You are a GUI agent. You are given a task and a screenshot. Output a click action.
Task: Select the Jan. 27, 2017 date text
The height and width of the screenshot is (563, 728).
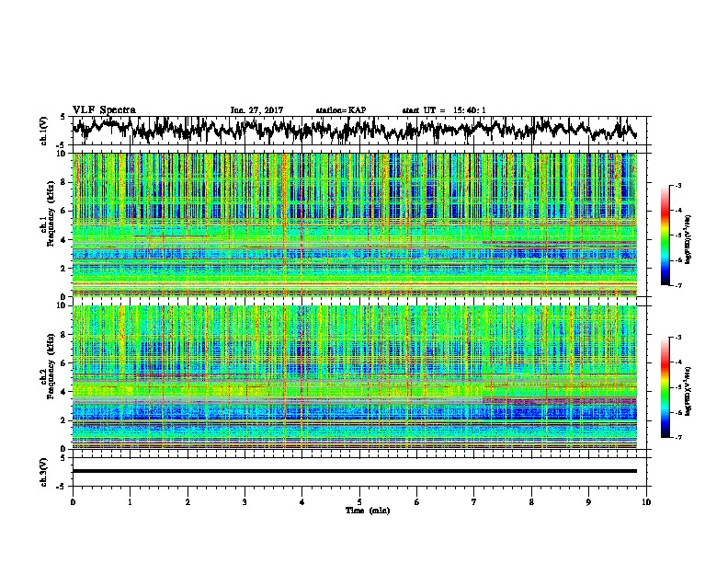coord(256,110)
